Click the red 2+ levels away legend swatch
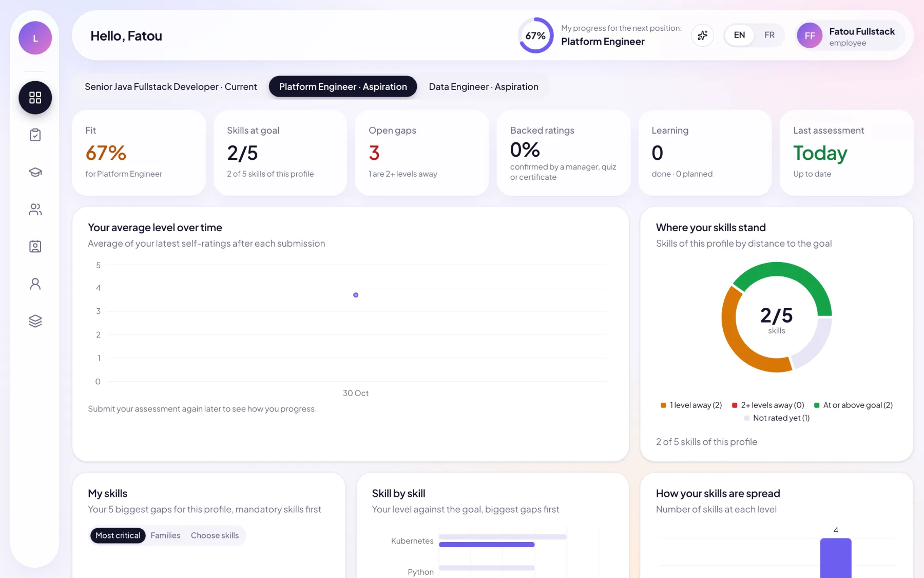 735,405
